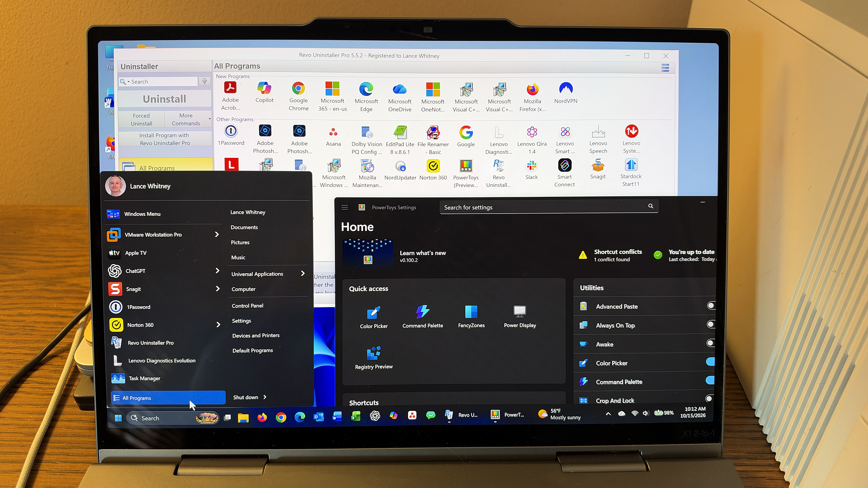Open Revo Uninstaller view options menu icon
868x488 pixels.
(x=665, y=68)
